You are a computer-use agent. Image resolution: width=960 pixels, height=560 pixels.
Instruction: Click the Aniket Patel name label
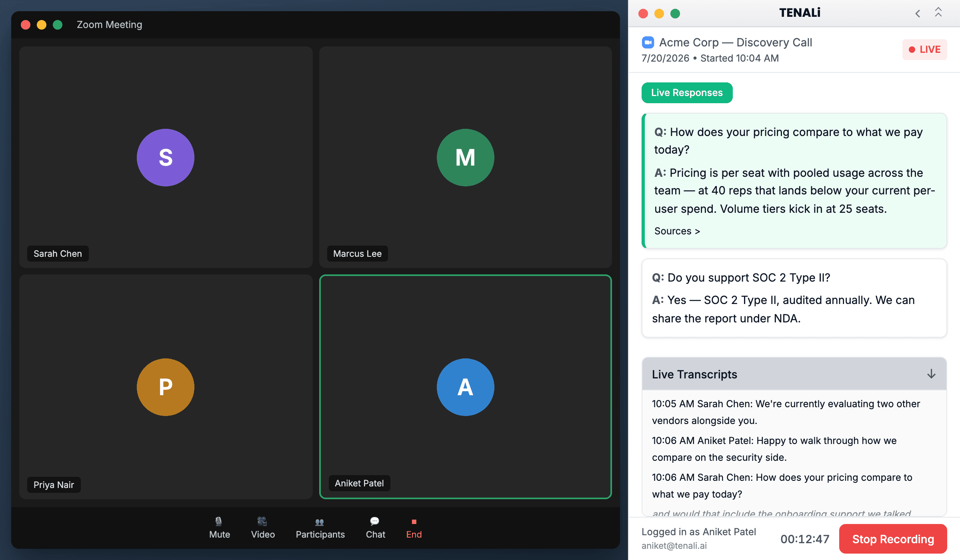[359, 483]
